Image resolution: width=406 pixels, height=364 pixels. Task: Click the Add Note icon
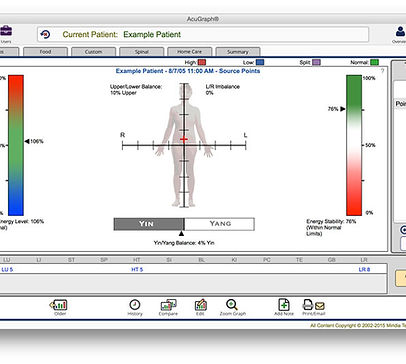coord(284,304)
